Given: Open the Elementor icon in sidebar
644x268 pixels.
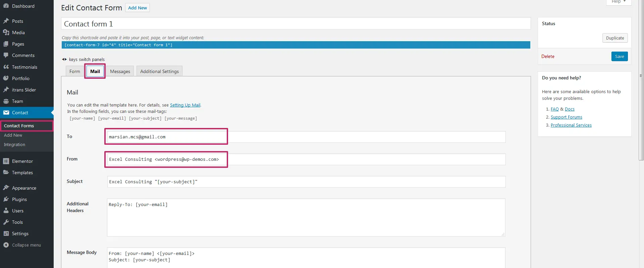Looking at the screenshot, I should pyautogui.click(x=6, y=161).
